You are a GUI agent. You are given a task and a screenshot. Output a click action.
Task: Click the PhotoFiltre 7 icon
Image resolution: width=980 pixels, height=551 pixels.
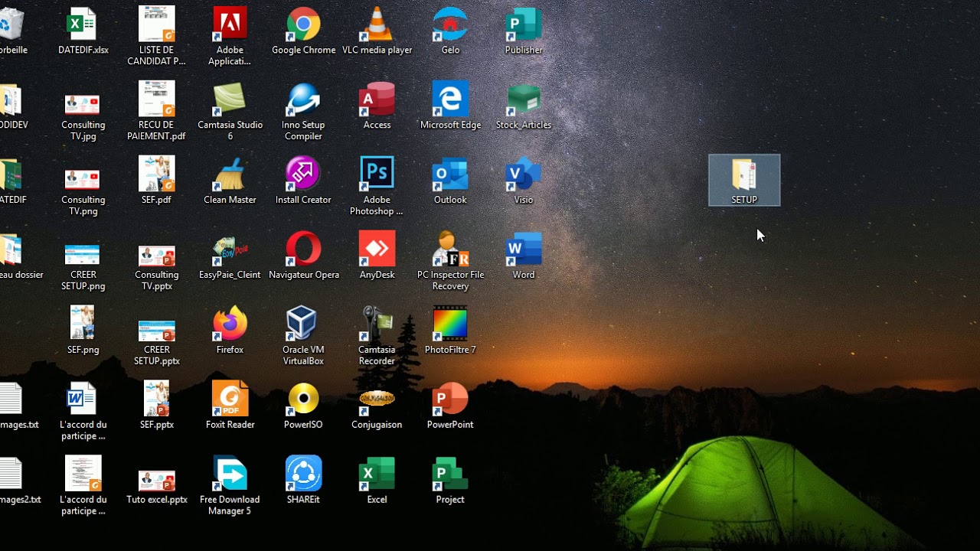[x=450, y=324]
